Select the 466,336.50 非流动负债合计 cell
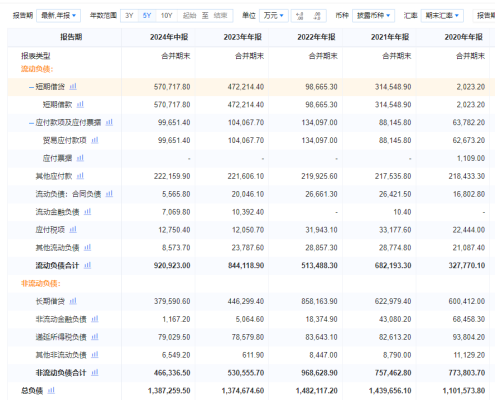496x400 pixels. point(172,373)
